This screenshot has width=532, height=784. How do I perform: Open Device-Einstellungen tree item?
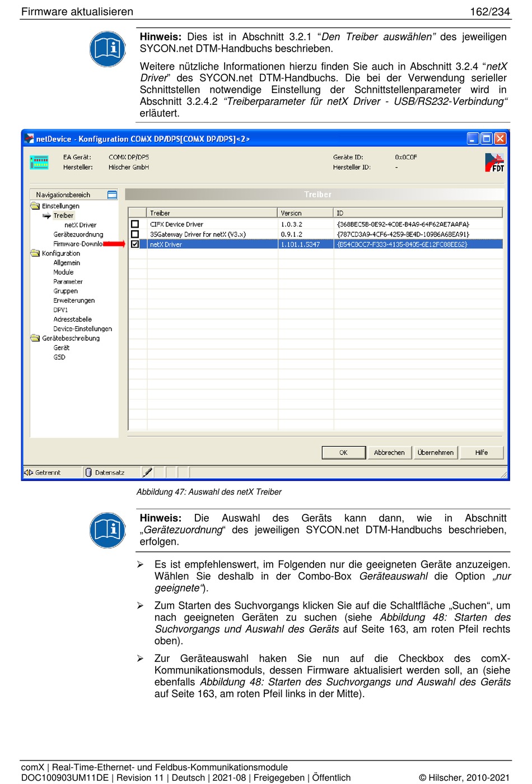click(82, 329)
